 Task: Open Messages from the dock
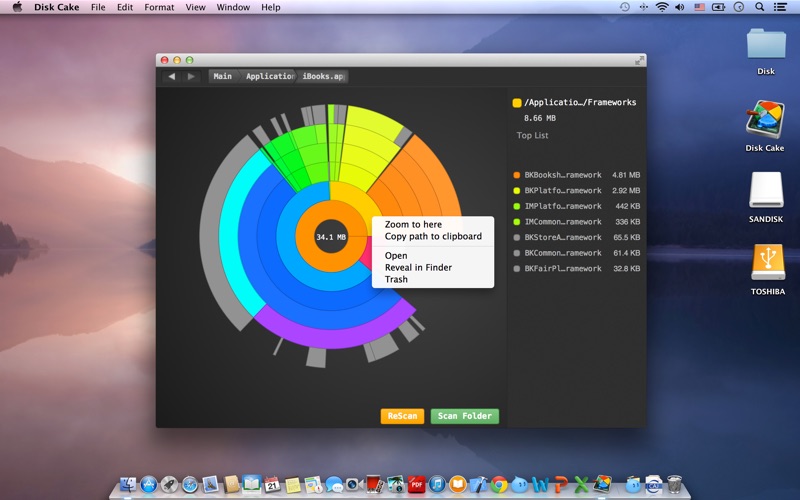pyautogui.click(x=334, y=484)
